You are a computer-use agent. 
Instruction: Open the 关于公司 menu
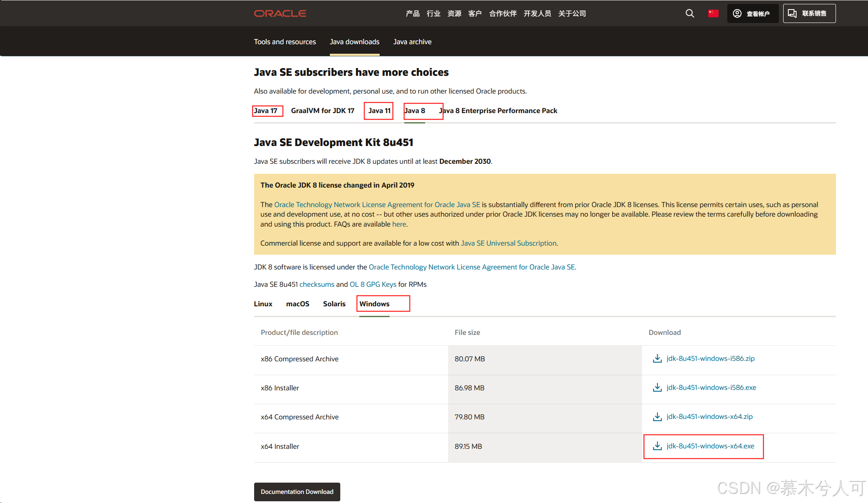[x=572, y=13]
